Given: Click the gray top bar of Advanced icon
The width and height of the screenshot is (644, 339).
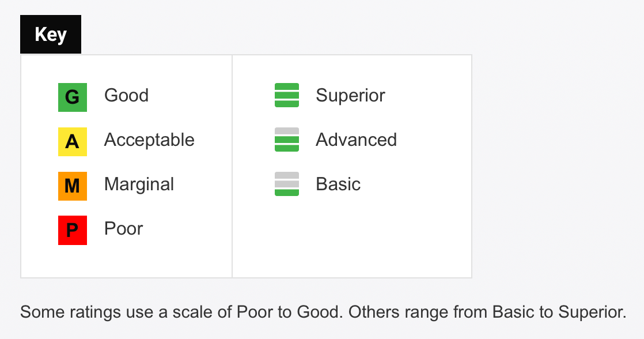Looking at the screenshot, I should pos(287,131).
